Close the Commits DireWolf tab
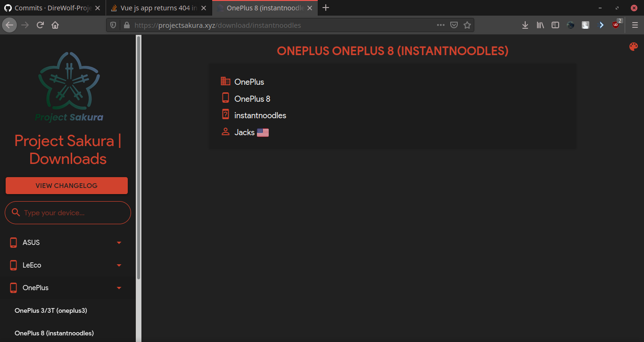644x342 pixels. point(98,8)
